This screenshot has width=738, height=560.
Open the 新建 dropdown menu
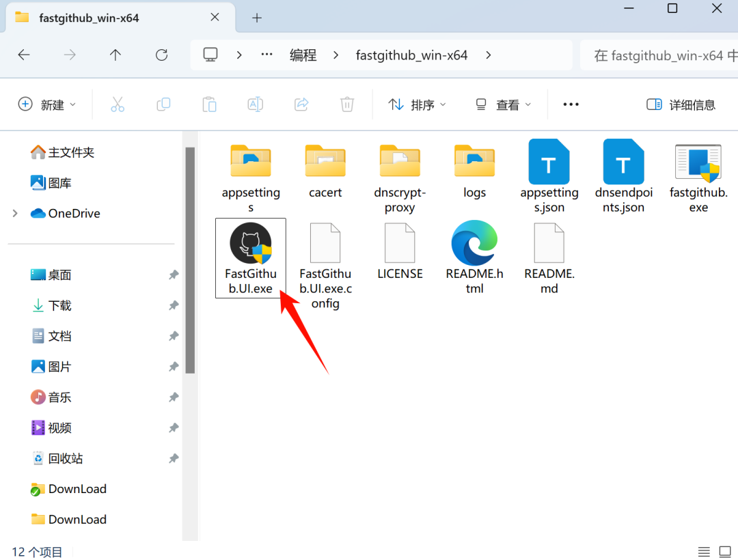tap(46, 104)
